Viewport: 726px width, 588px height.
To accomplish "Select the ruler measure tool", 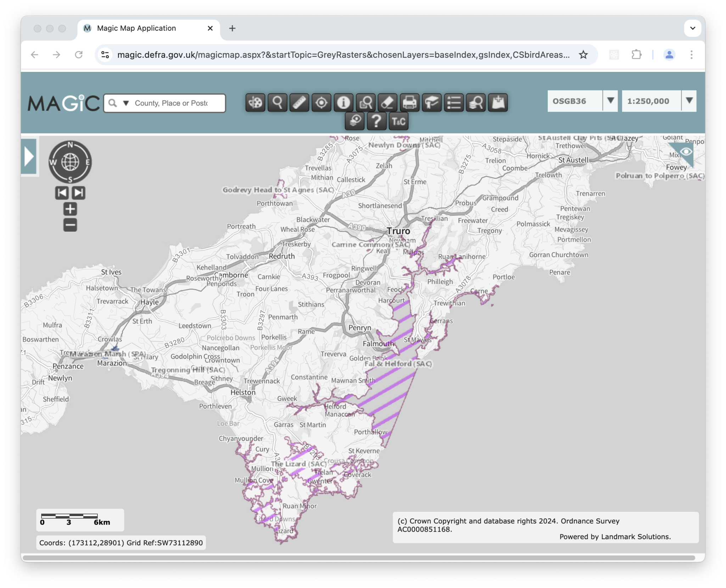I will 299,103.
